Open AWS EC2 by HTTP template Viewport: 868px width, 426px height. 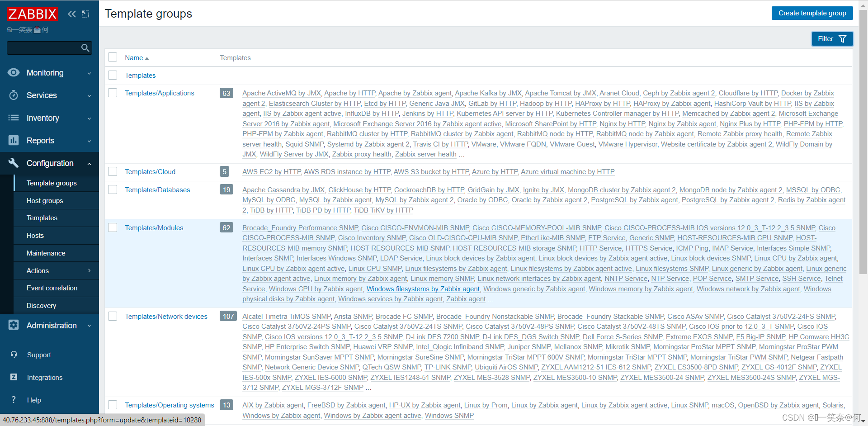point(271,171)
